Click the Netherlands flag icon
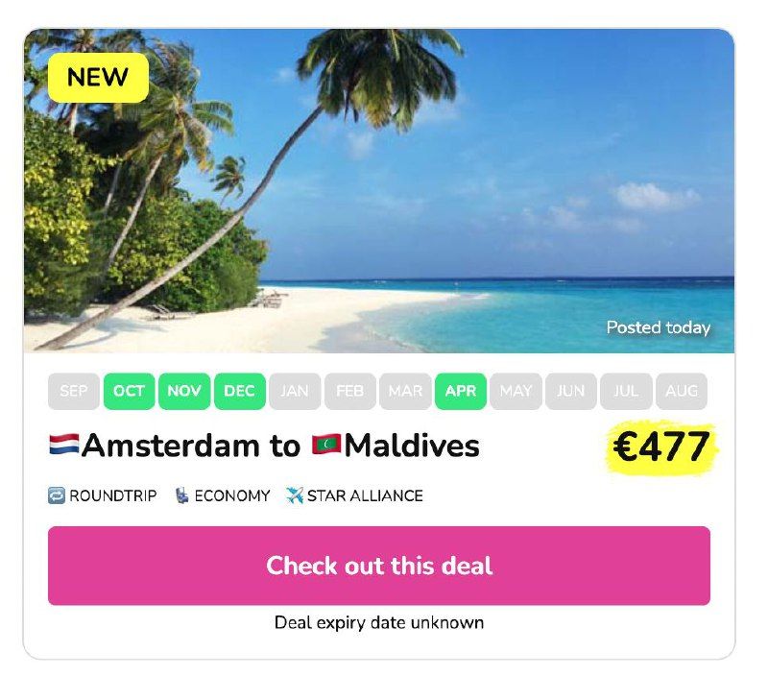Screen dimensions: 768x700 [x=63, y=445]
